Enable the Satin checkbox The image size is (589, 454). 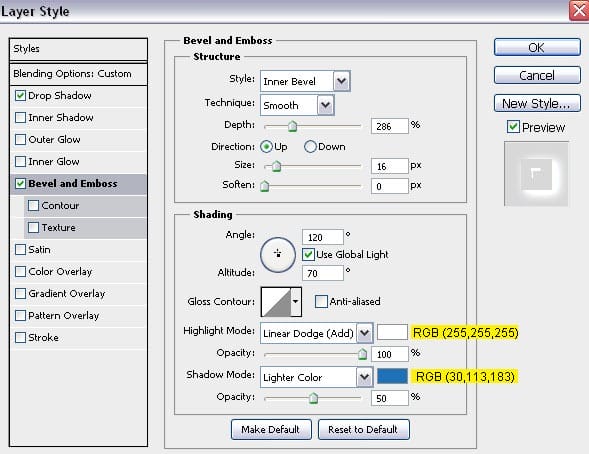click(x=20, y=249)
